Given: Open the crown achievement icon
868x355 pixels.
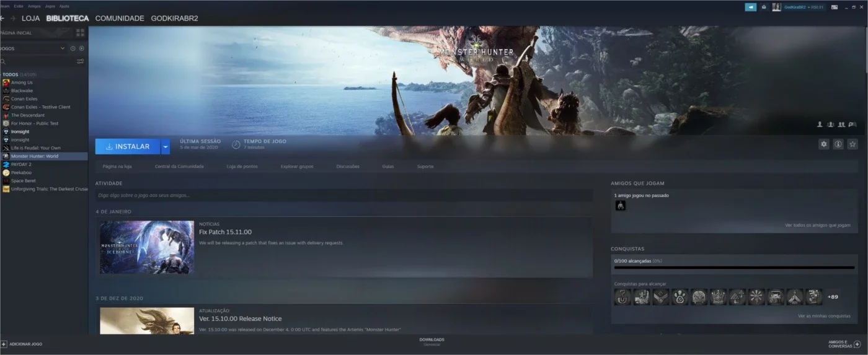Looking at the screenshot, I should (718, 297).
